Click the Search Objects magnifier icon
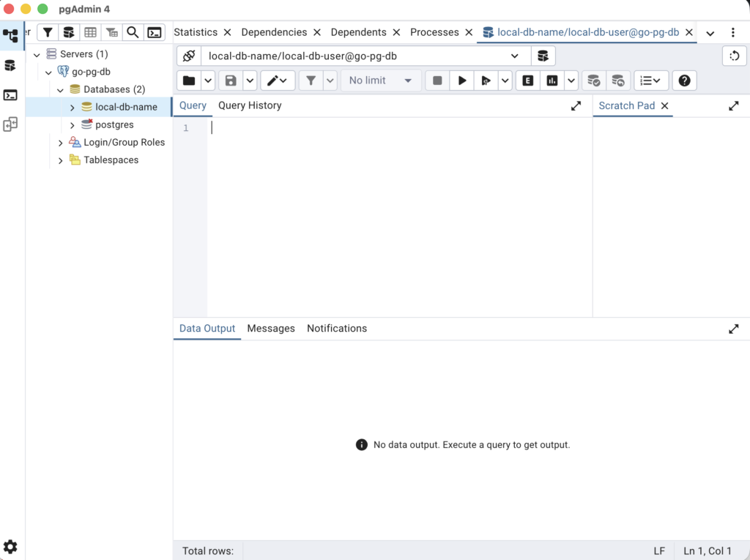The height and width of the screenshot is (560, 750). point(133,32)
